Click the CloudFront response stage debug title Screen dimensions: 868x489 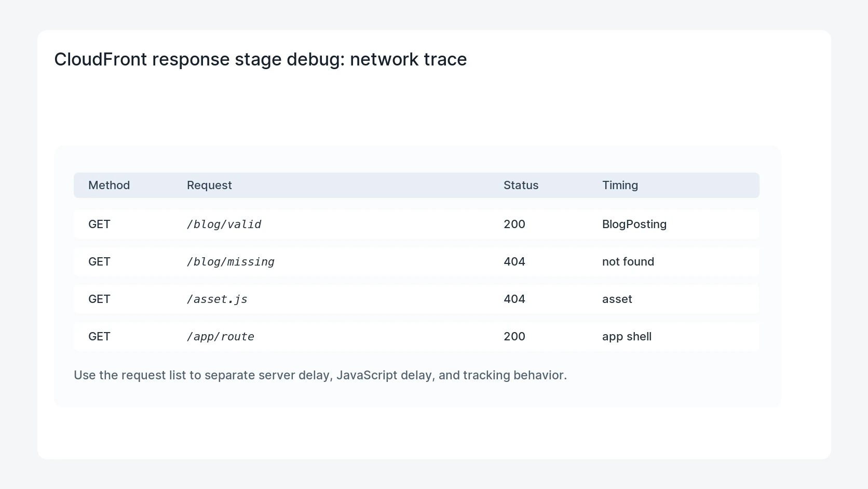[261, 59]
